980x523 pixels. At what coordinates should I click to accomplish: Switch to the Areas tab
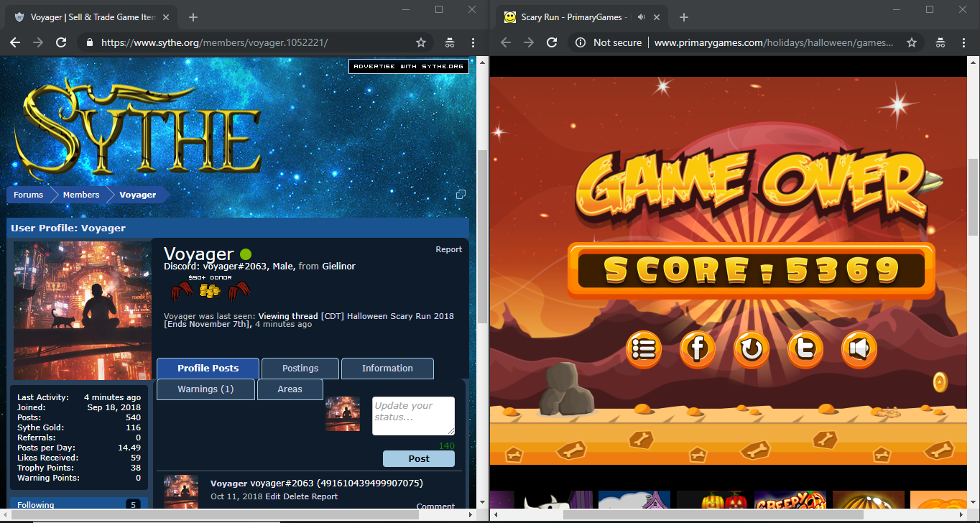tap(290, 389)
